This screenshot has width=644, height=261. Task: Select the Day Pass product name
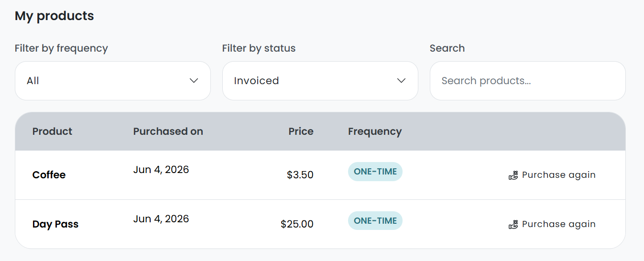coord(55,224)
